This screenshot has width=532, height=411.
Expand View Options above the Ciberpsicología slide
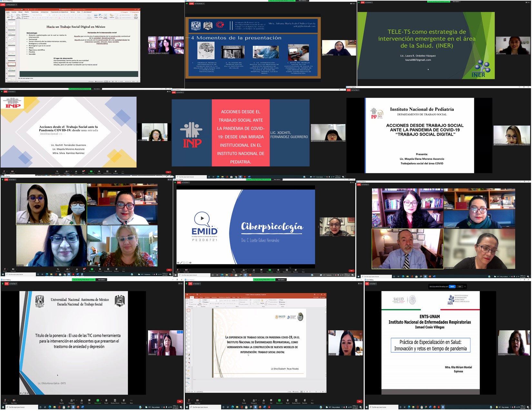pyautogui.click(x=277, y=180)
